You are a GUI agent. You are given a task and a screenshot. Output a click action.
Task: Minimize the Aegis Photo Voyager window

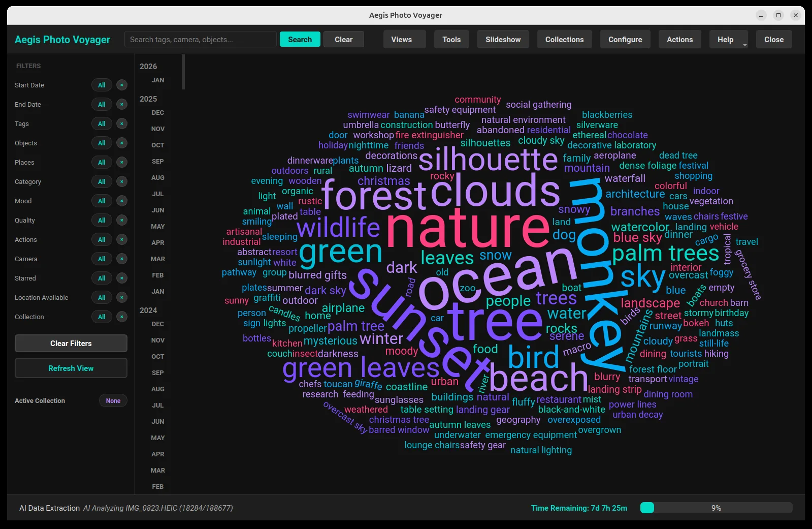click(761, 15)
